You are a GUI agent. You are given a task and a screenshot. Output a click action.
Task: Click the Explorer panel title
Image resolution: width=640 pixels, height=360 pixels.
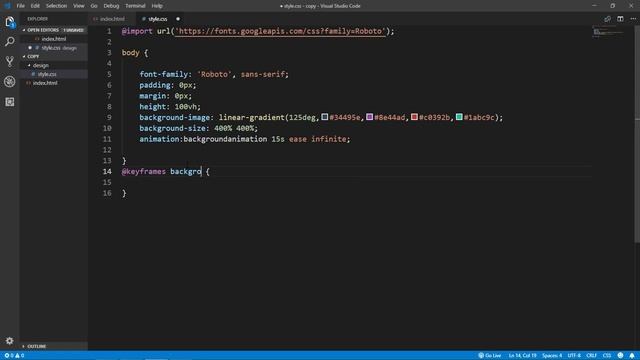tap(38, 19)
